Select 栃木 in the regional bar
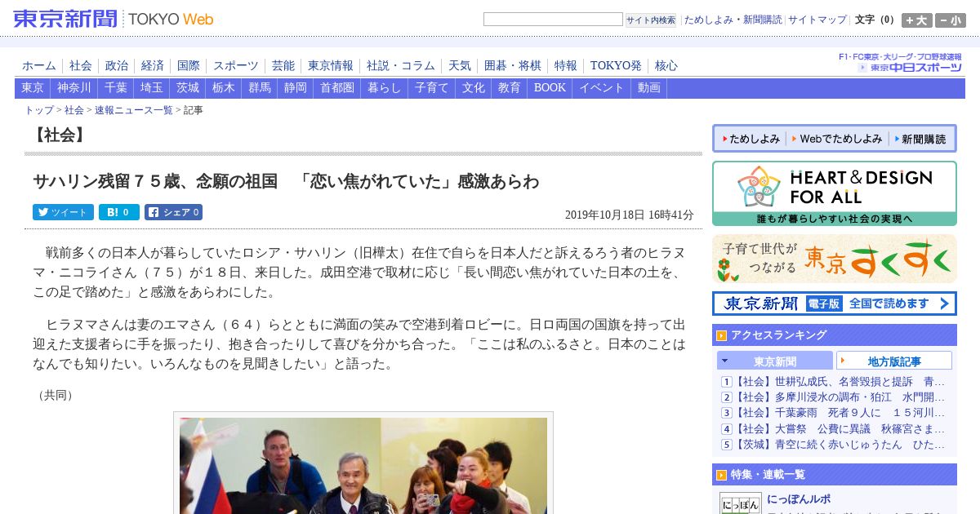Screen dimensions: 980x514 [x=224, y=88]
